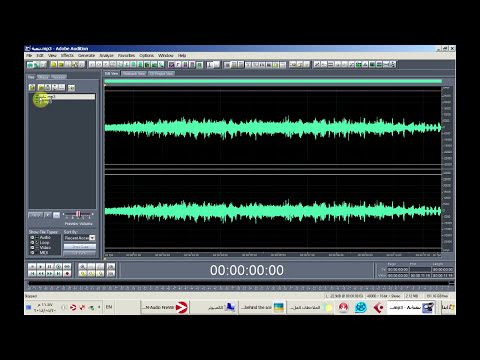The height and width of the screenshot is (360, 480).
Task: Click the "behind the sce" taskbar button
Action: [262, 307]
